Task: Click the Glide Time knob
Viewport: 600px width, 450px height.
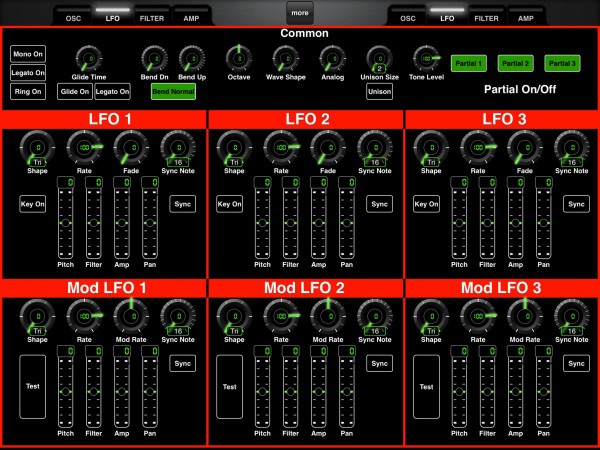Action: point(89,59)
